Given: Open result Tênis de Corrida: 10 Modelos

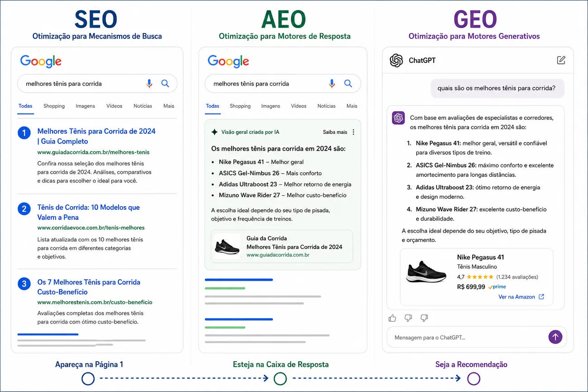Looking at the screenshot, I should click(89, 212).
